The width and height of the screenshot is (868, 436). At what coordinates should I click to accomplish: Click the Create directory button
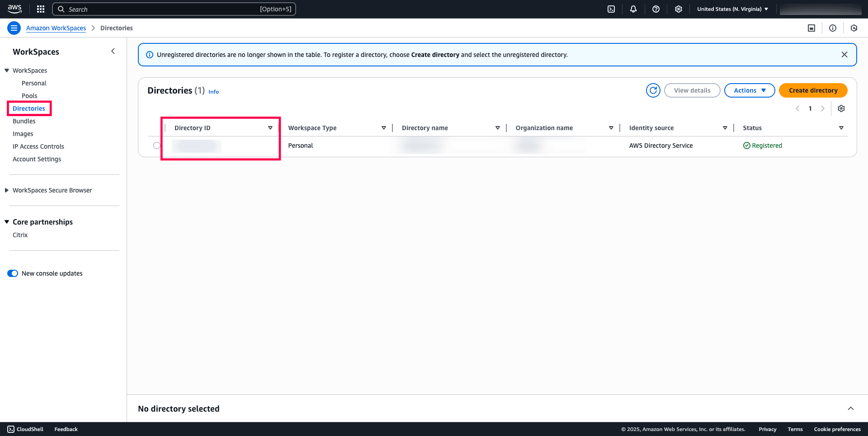pos(813,90)
